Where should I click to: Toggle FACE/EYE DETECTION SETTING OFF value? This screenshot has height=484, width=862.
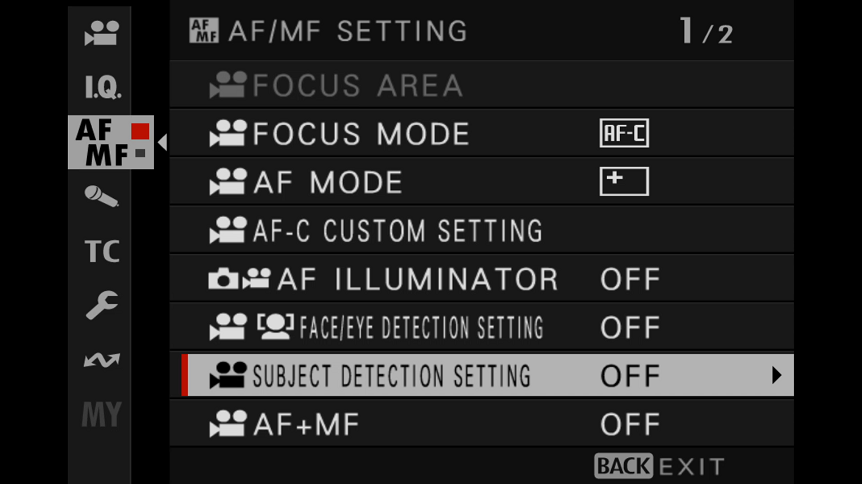pos(630,328)
